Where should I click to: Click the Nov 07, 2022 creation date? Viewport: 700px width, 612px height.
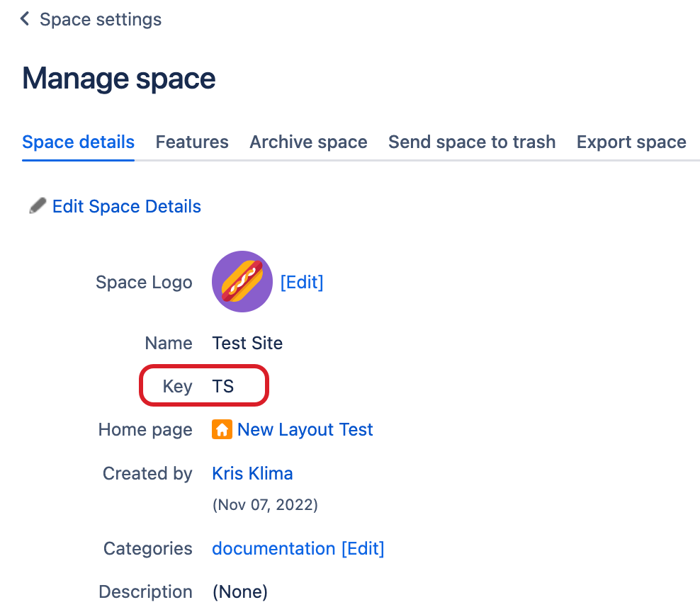pyautogui.click(x=265, y=505)
